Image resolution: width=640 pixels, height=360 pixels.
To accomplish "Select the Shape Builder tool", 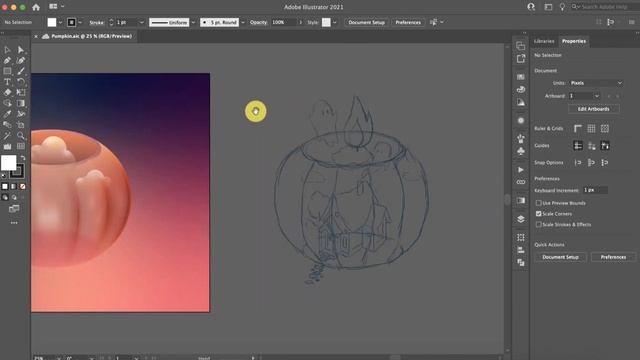I will 7,103.
